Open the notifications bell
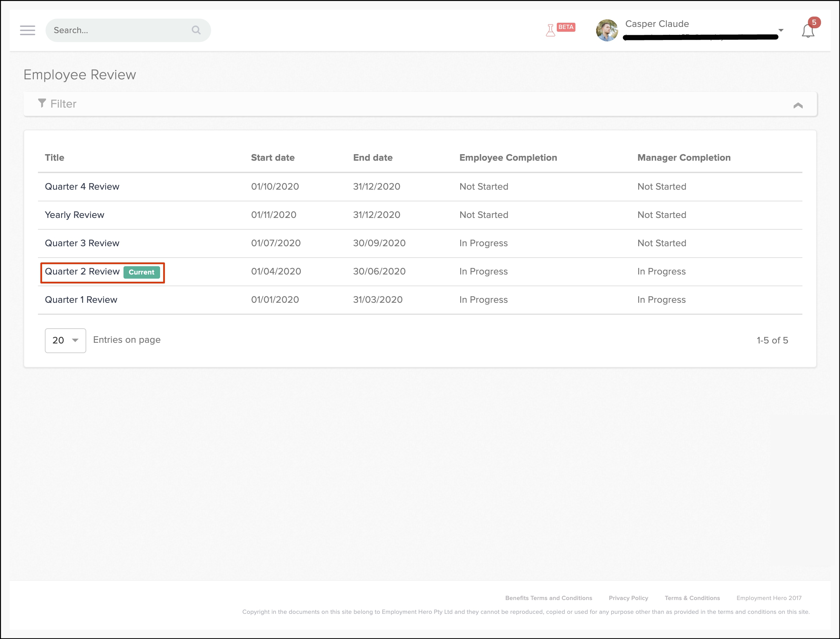 [808, 31]
